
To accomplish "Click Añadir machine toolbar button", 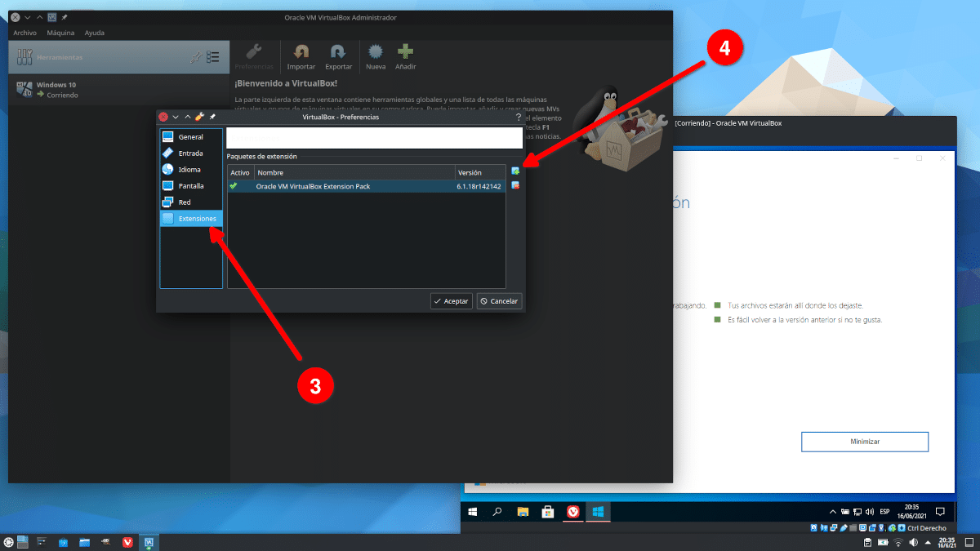I will pyautogui.click(x=406, y=57).
